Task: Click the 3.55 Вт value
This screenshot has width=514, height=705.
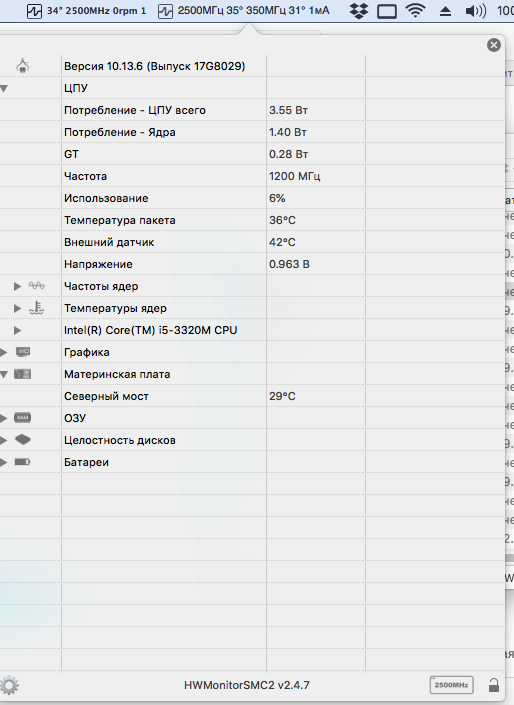Action: (x=288, y=110)
